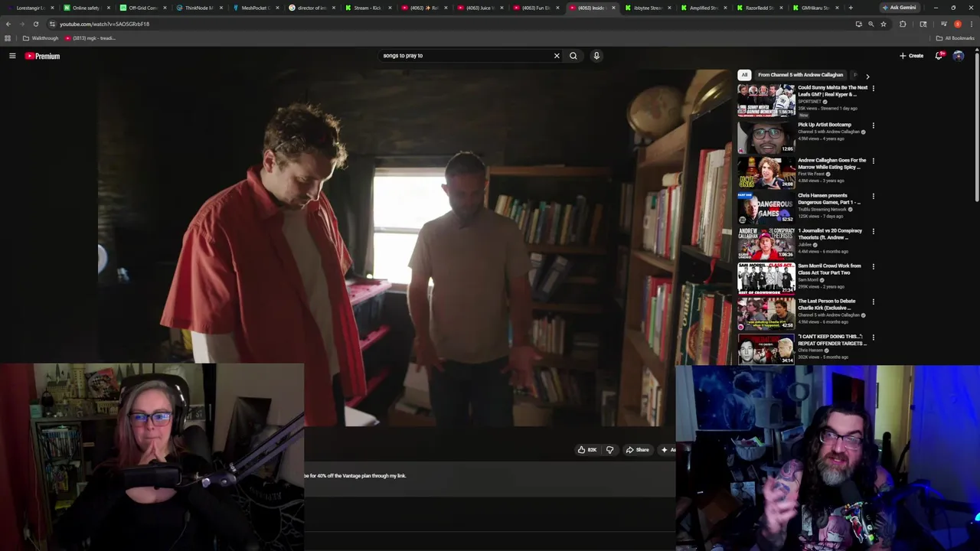
Task: Open options for Pick Up Artist Bootcamp
Action: click(874, 126)
